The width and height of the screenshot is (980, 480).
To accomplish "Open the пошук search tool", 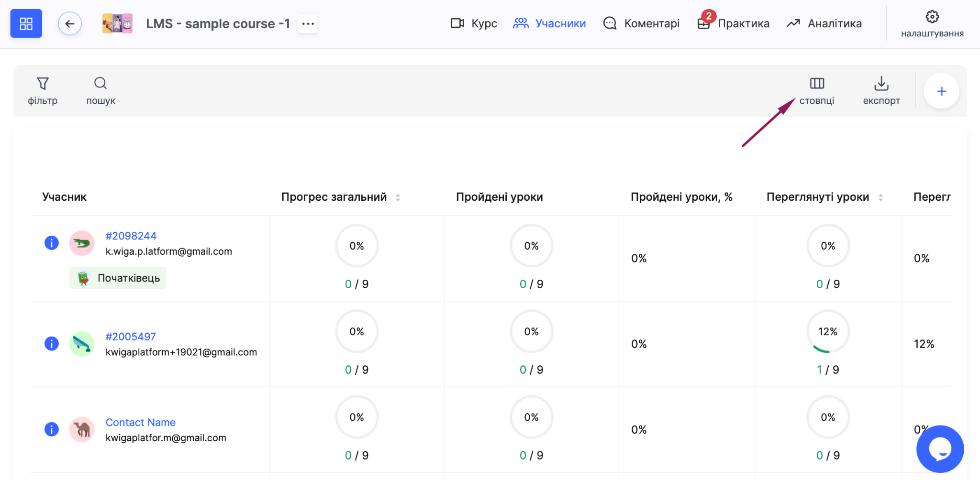I will 100,91.
